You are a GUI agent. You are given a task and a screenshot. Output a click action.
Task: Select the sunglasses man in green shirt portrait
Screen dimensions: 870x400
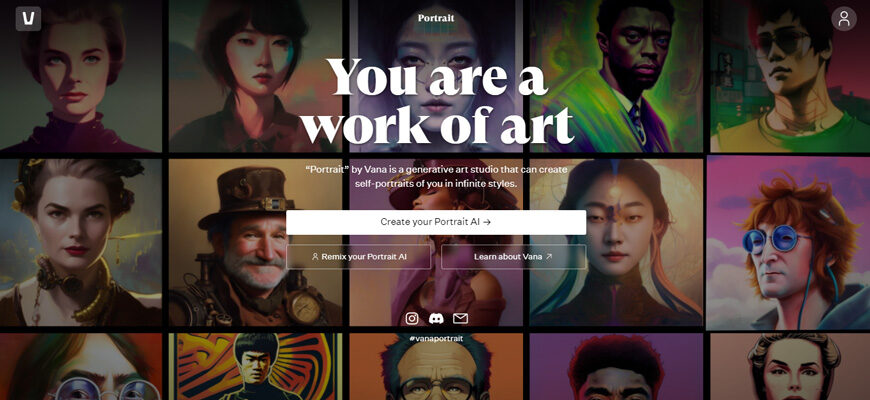click(x=790, y=76)
